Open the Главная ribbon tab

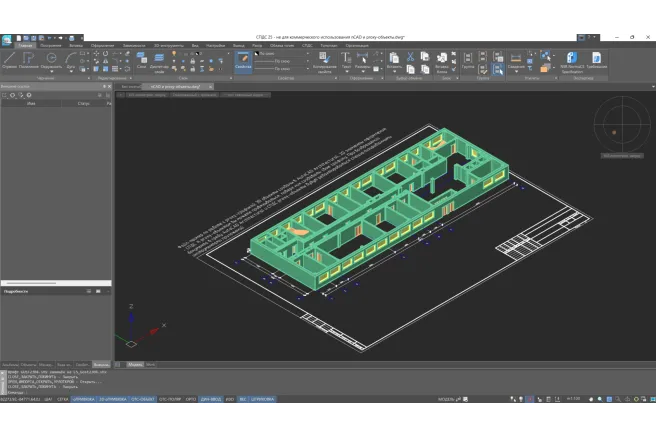[25, 45]
